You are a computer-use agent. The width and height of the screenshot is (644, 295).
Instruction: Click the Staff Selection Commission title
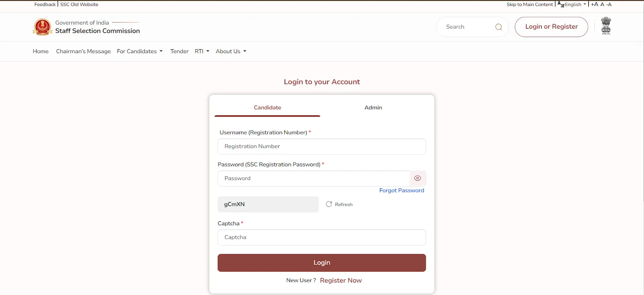tap(97, 31)
